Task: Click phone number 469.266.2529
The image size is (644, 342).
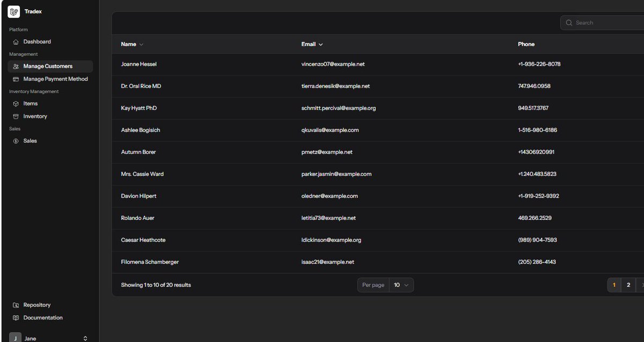Action: (x=535, y=219)
